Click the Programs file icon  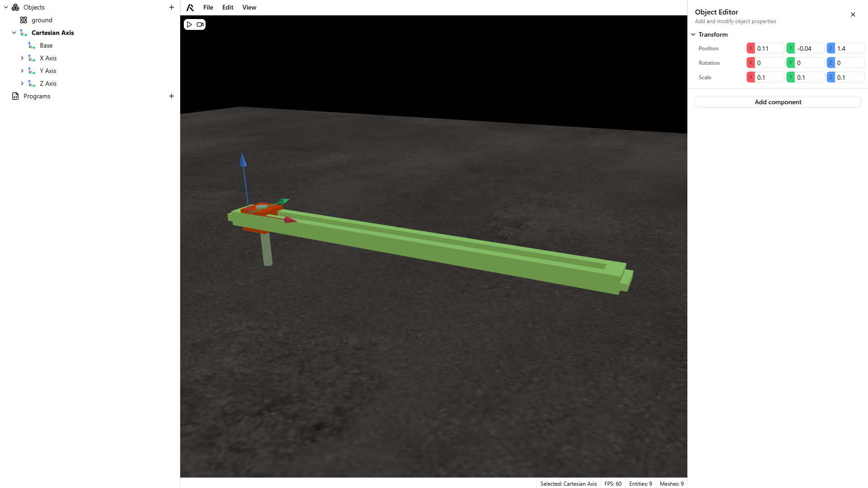(x=15, y=96)
